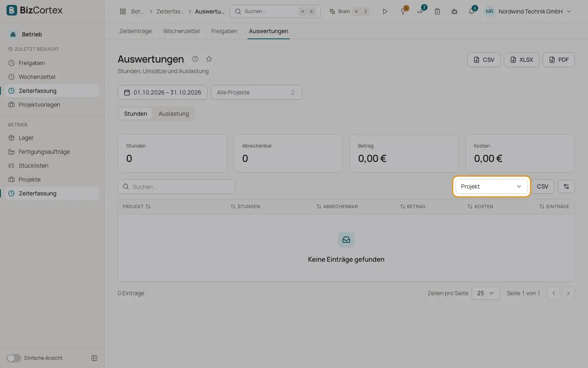Viewport: 588px width, 368px height.
Task: Select the Stunden segment
Action: pyautogui.click(x=136, y=114)
